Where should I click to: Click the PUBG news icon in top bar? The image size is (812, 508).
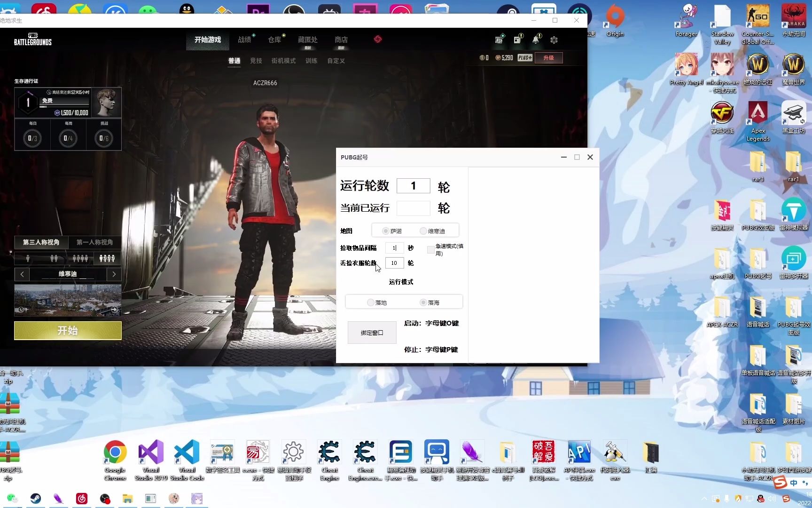point(499,40)
